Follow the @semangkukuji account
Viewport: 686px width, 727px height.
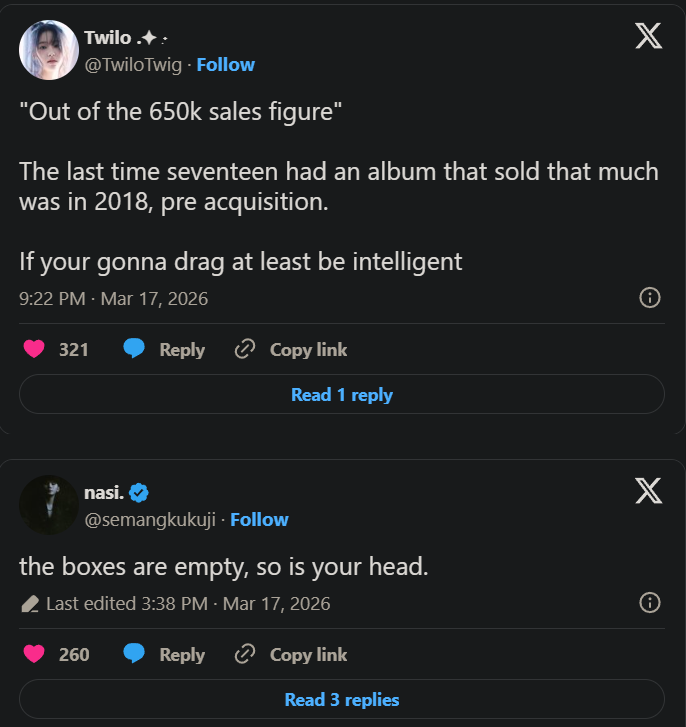pyautogui.click(x=259, y=519)
